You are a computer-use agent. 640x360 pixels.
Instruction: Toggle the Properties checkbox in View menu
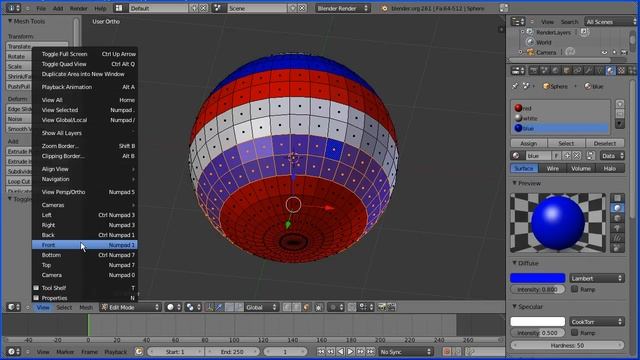pos(36,298)
